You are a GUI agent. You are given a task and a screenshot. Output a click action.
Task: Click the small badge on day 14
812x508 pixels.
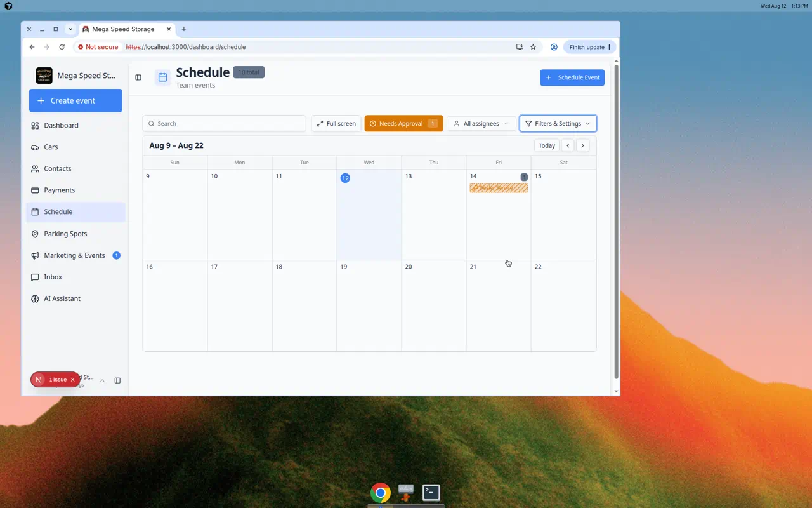click(524, 177)
